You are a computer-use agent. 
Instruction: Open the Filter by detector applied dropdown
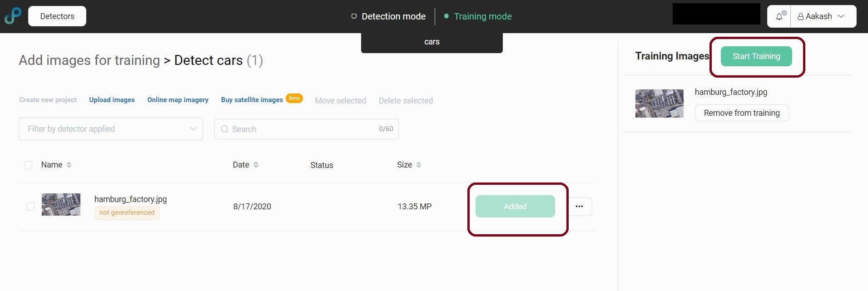pos(111,129)
